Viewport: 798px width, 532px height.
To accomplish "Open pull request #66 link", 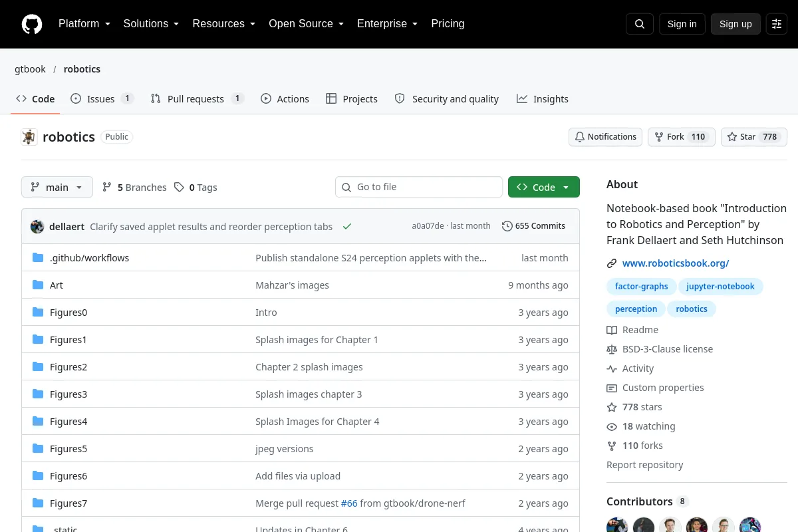I will tap(349, 503).
